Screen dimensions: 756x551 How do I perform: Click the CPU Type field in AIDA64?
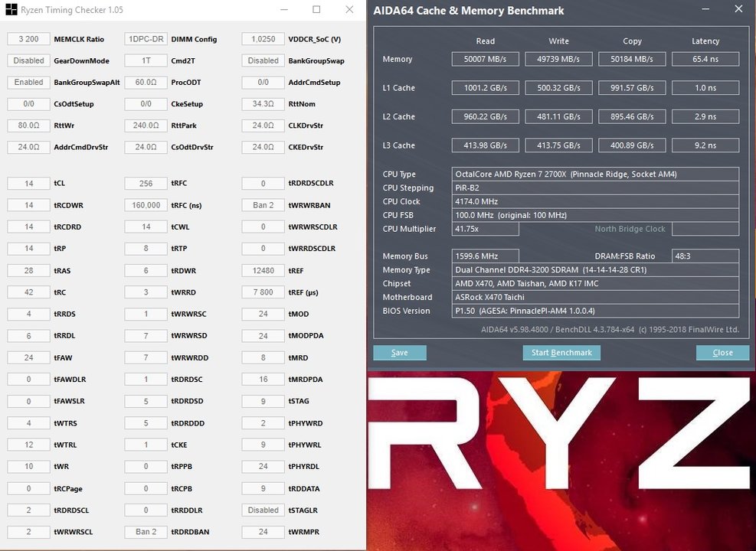[x=595, y=174]
